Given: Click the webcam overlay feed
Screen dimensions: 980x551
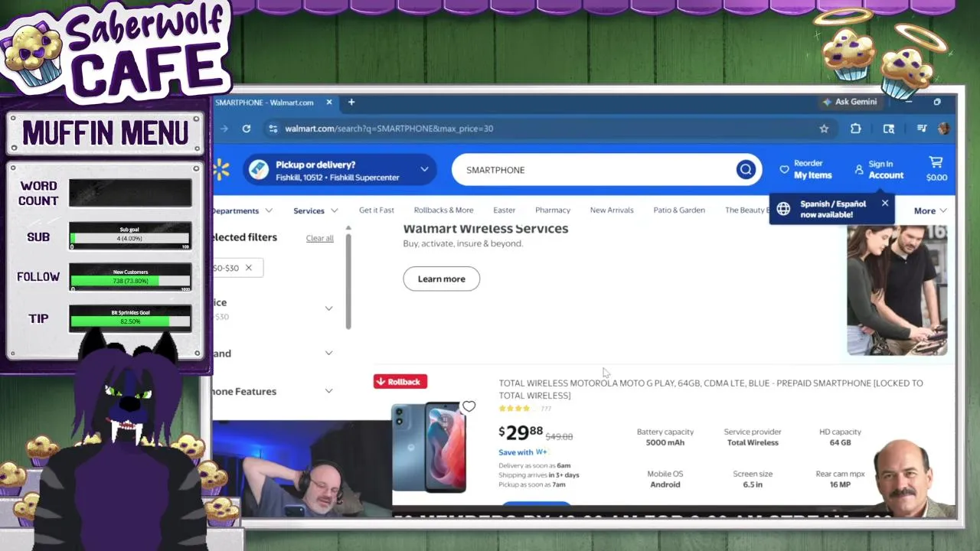Looking at the screenshot, I should point(302,468).
